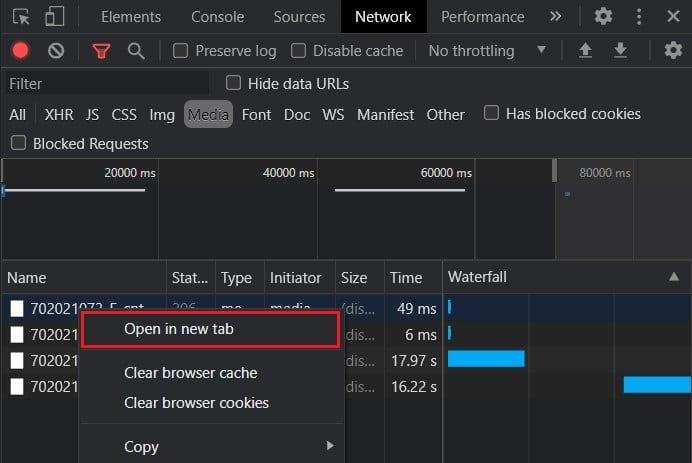Image resolution: width=692 pixels, height=463 pixels.
Task: Filter requests by XHR type
Action: (x=59, y=115)
